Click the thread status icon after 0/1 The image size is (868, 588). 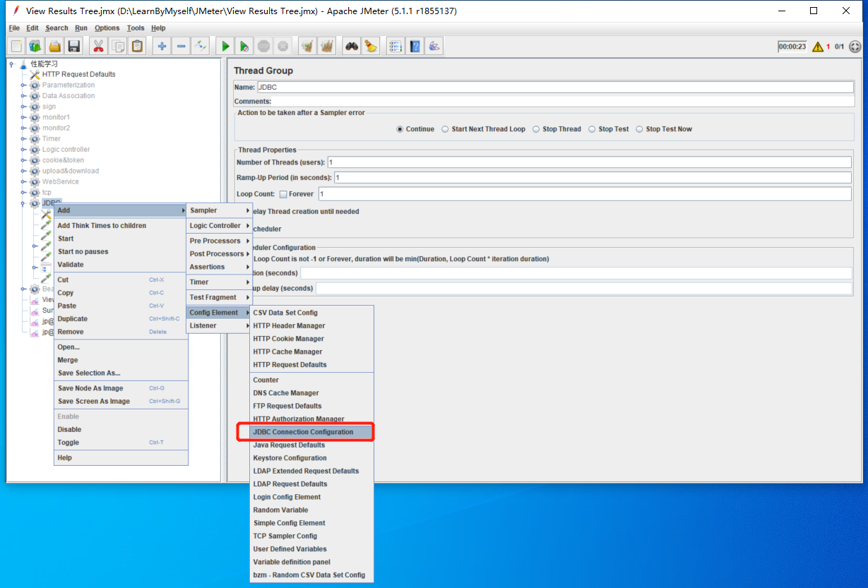pos(855,47)
